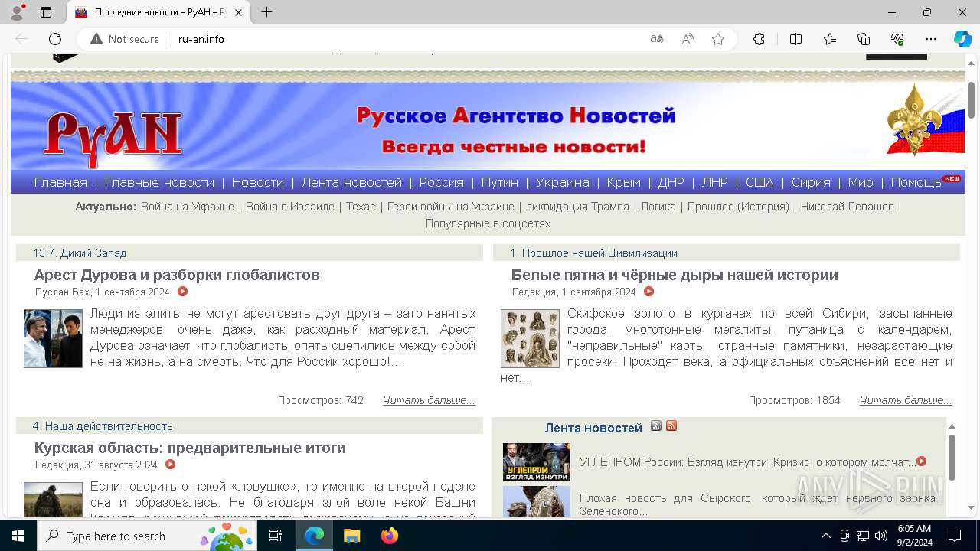Open Browser essentials heart icon
The height and width of the screenshot is (551, 980).
897,39
